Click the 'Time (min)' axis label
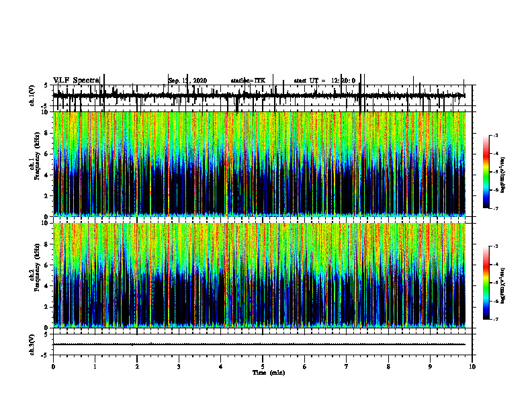This screenshot has width=532, height=411. click(x=269, y=373)
